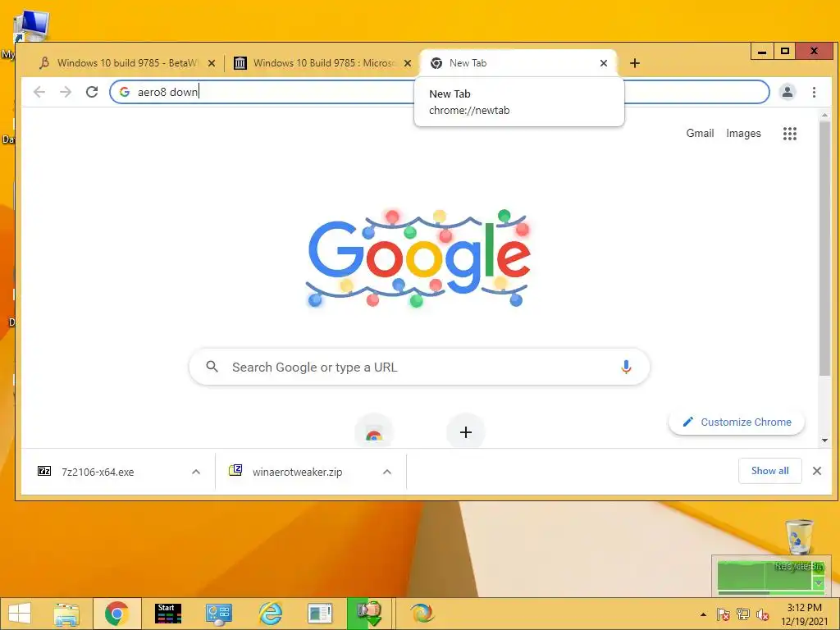This screenshot has width=840, height=630.
Task: Click the scrollbar up arrow
Action: coord(824,115)
